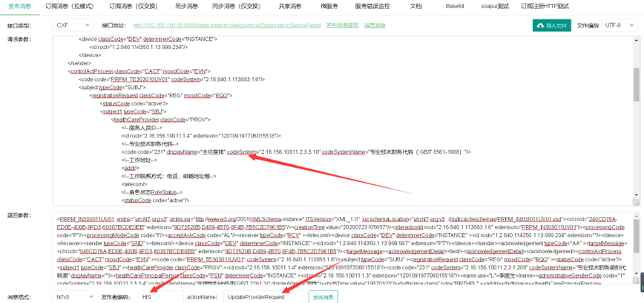Click the subject1 typeCode="SBJ" line
The image size is (644, 303).
[133, 112]
